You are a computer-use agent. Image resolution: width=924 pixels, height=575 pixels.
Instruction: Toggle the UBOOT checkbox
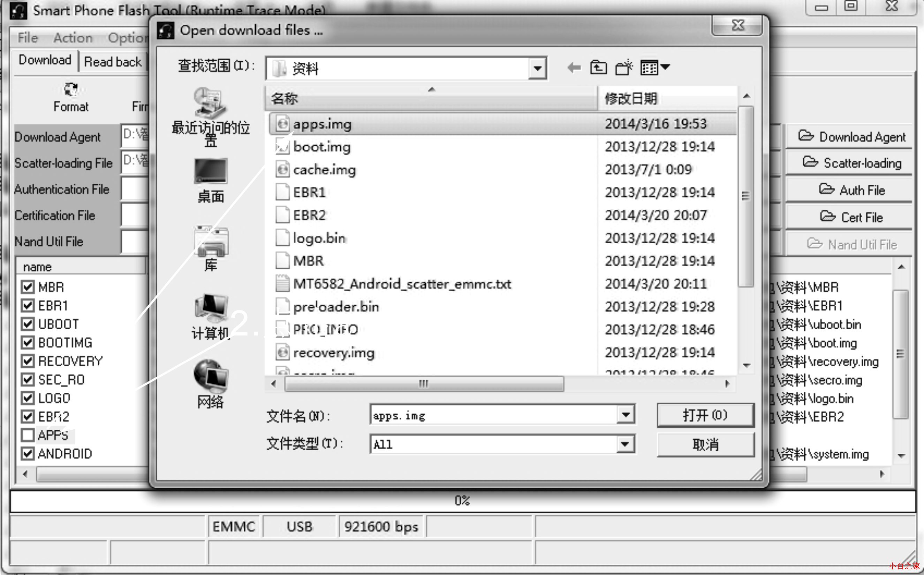coord(28,324)
